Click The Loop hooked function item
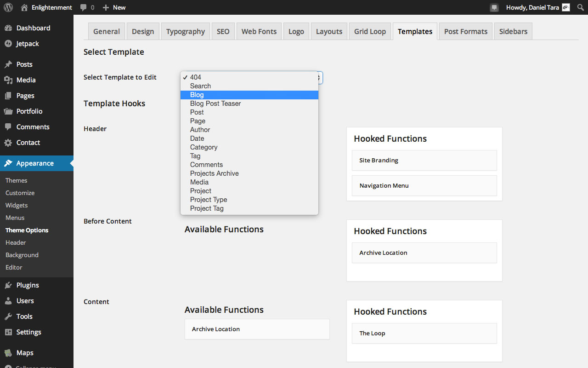This screenshot has width=588, height=368. pos(424,333)
